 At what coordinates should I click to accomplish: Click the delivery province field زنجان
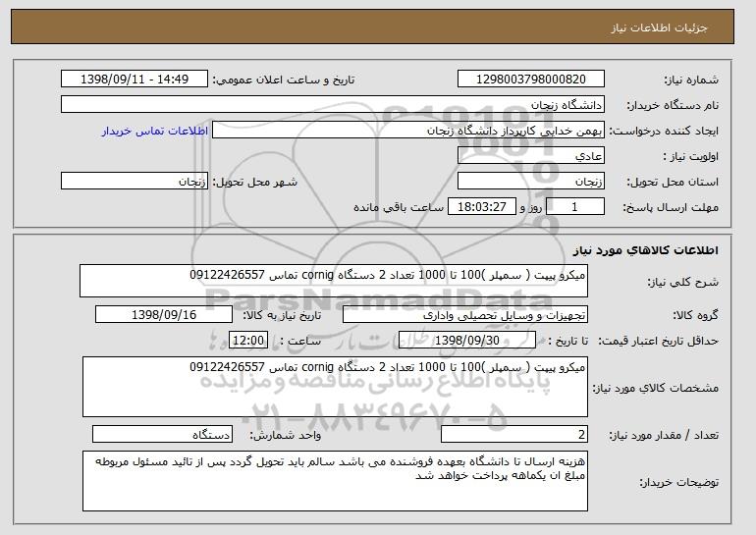(531, 182)
